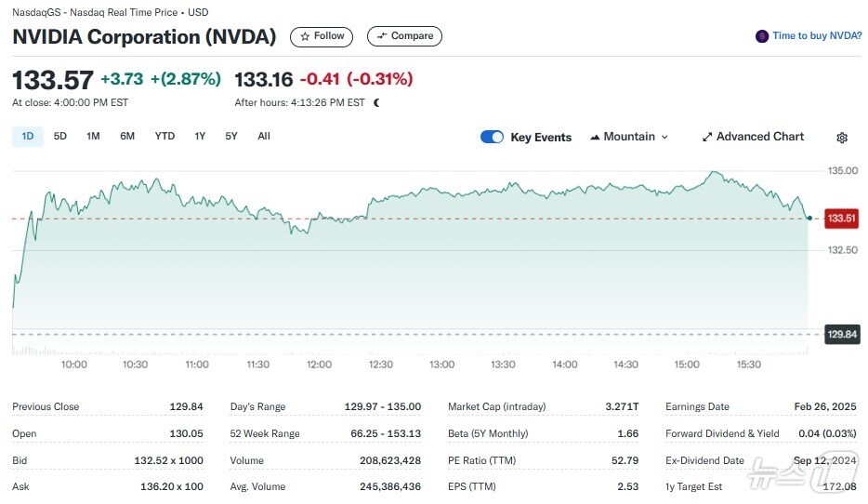Image resolution: width=868 pixels, height=504 pixels.
Task: Click the red 133.51 price label
Action: pyautogui.click(x=841, y=219)
